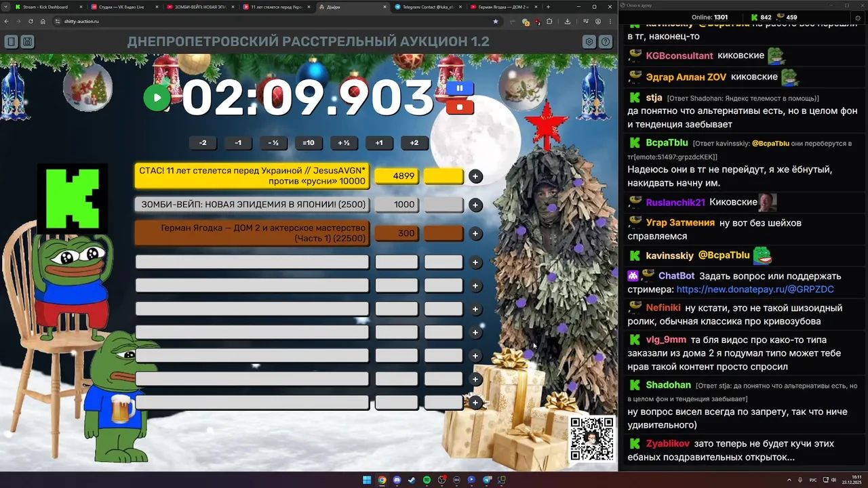
Task: Open auction settings gear icon
Action: pos(589,42)
